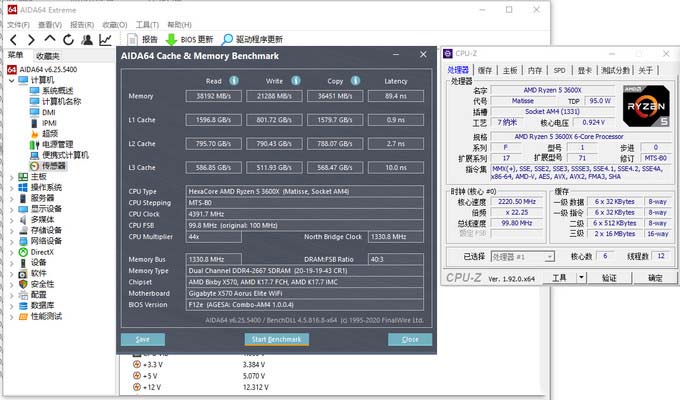Screen dimensions: 680x400
Task: Click Close button in benchmark dialog
Action: point(410,339)
